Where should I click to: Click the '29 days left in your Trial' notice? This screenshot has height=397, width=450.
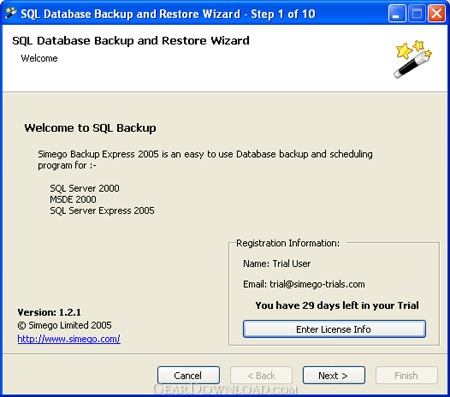[337, 305]
